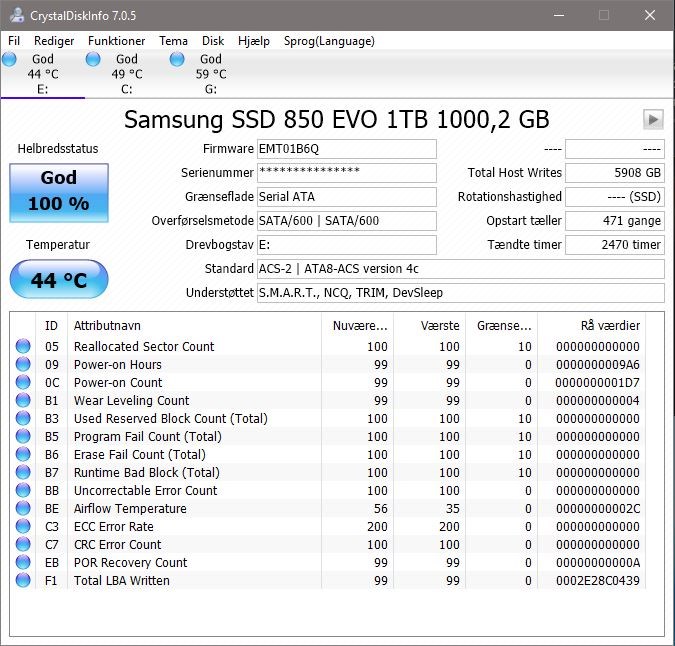Open the Fil menu
The width and height of the screenshot is (675, 646).
click(x=14, y=41)
